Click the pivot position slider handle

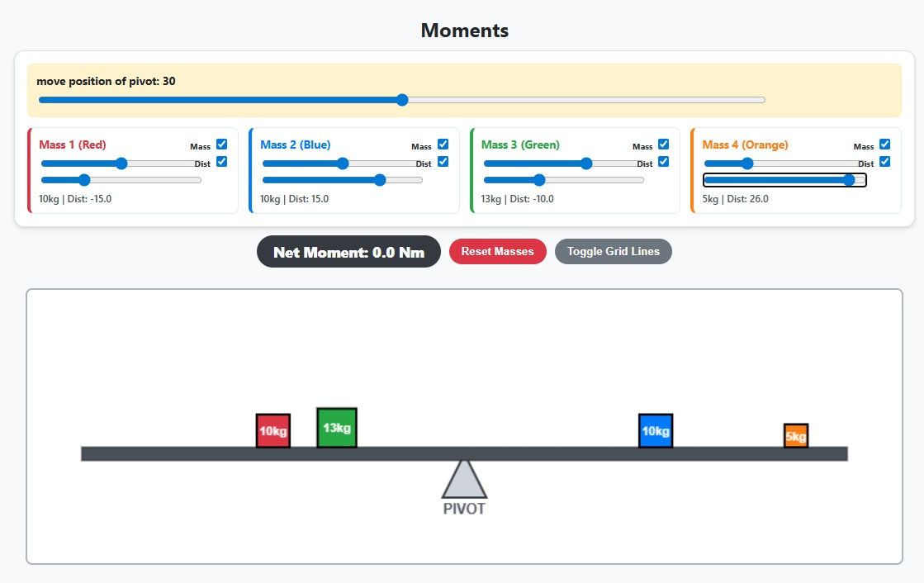tap(402, 100)
